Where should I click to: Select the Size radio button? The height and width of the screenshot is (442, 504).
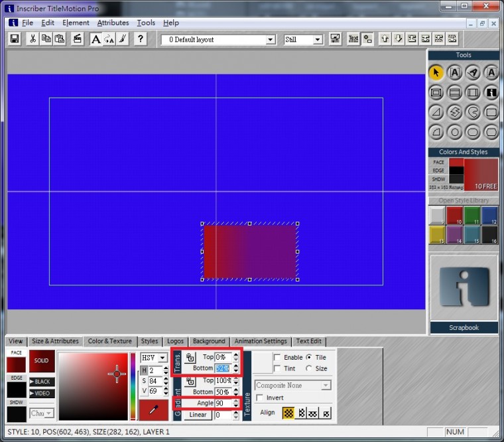309,368
